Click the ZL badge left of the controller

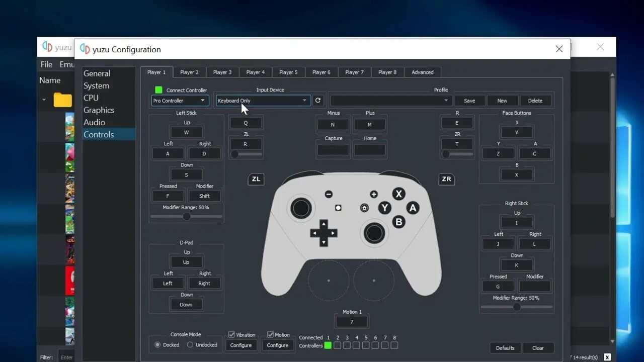click(256, 179)
